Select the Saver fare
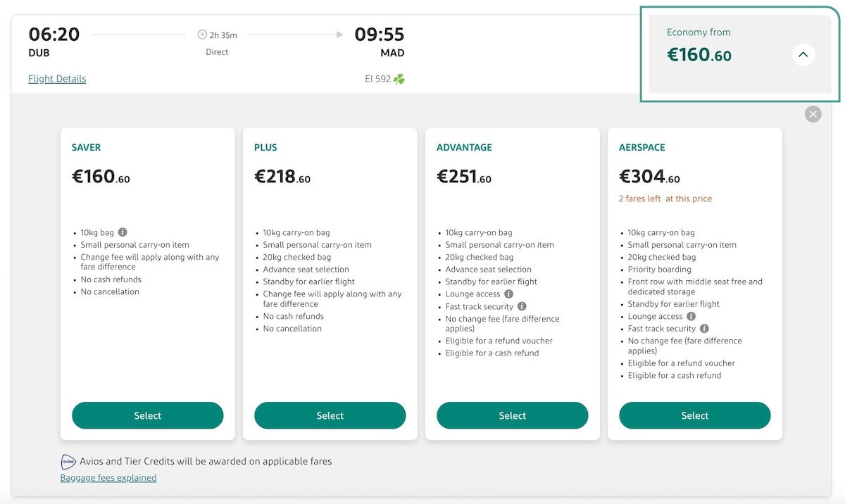 (x=148, y=415)
